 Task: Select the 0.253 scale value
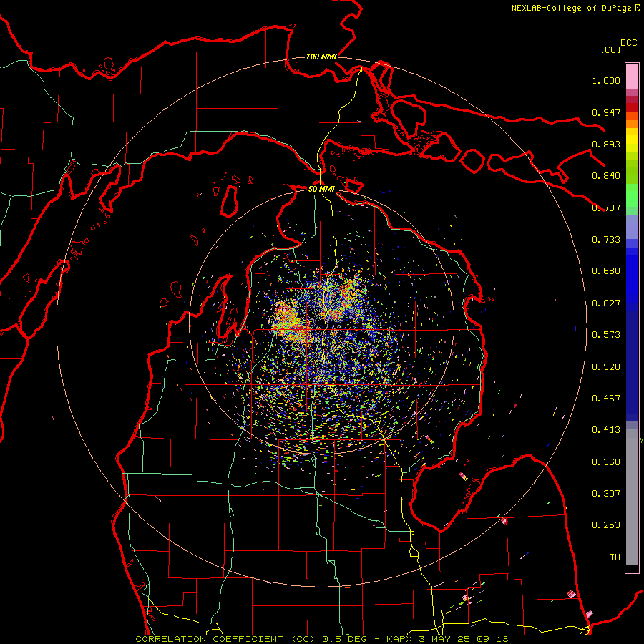click(606, 525)
